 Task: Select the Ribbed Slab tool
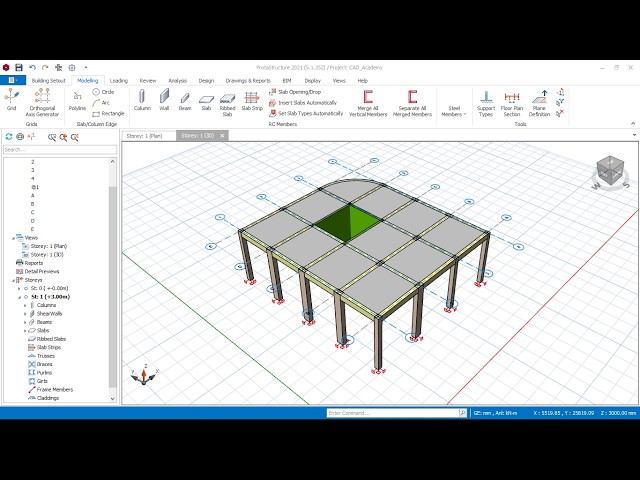point(227,104)
